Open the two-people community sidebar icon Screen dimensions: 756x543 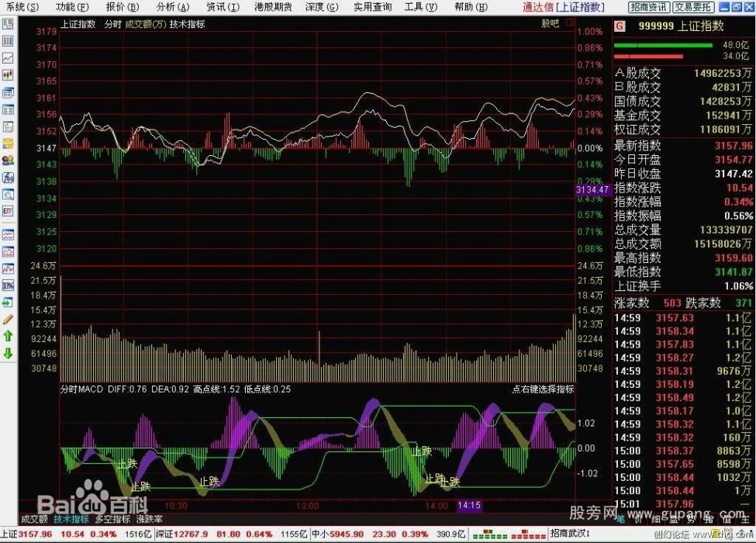(8, 161)
